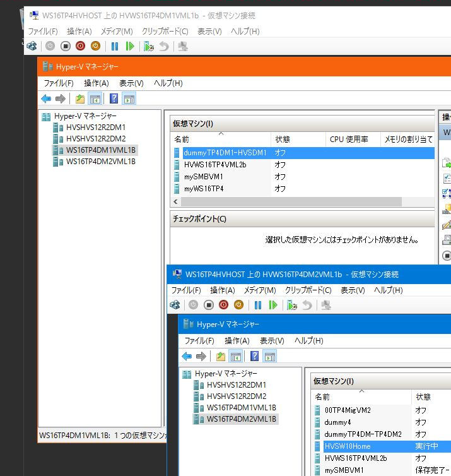Click orange Save icon in lower DM2VML1b toolbar
This screenshot has width=451, height=476.
tap(238, 305)
